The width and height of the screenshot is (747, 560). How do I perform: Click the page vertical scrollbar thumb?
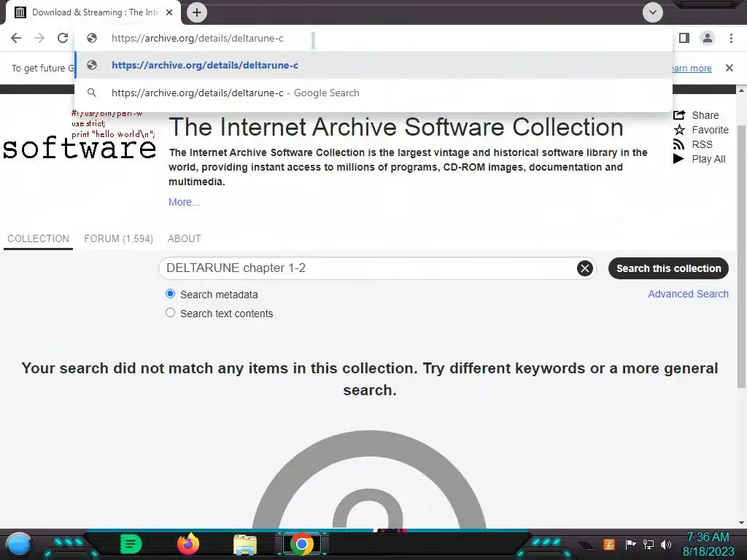coord(741,256)
